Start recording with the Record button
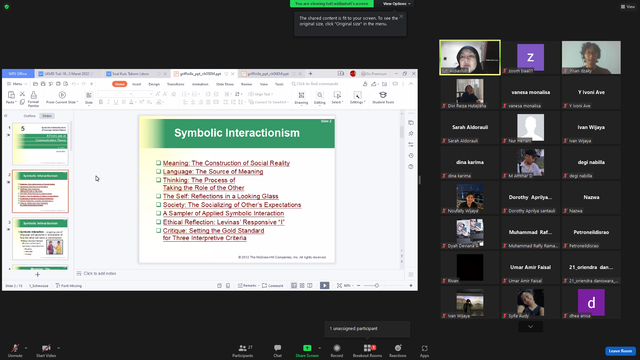This screenshot has height=360, width=640. [x=337, y=350]
